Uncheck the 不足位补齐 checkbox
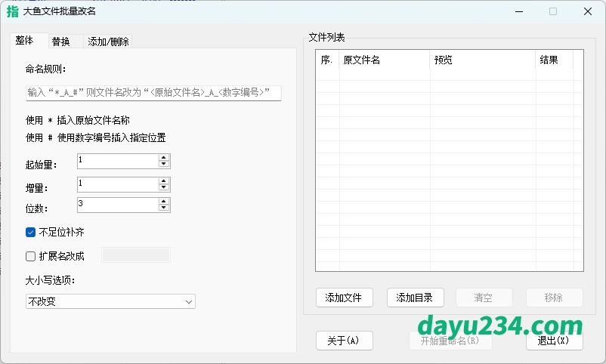Image resolution: width=606 pixels, height=364 pixels. tap(31, 232)
